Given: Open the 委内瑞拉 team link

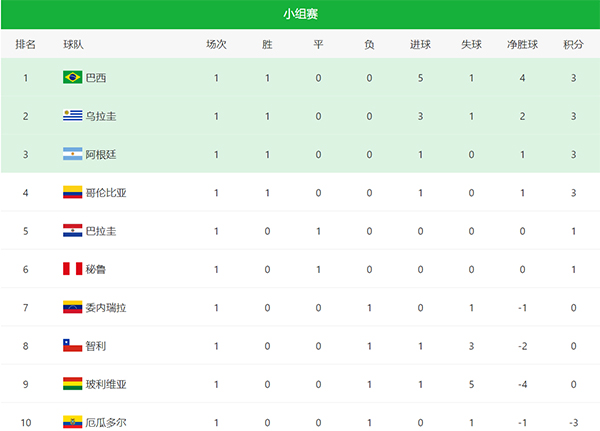Looking at the screenshot, I should [x=106, y=307].
